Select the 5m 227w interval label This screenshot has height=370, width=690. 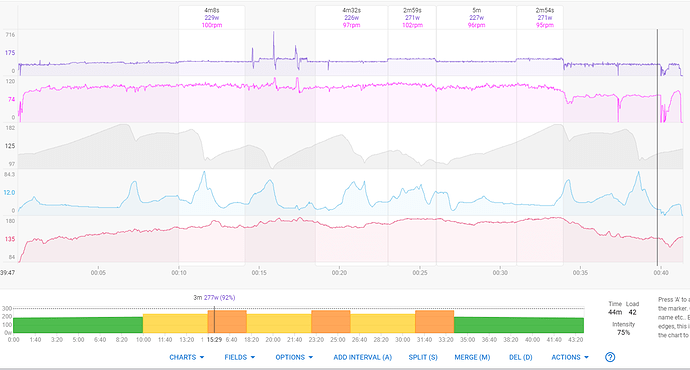point(477,18)
